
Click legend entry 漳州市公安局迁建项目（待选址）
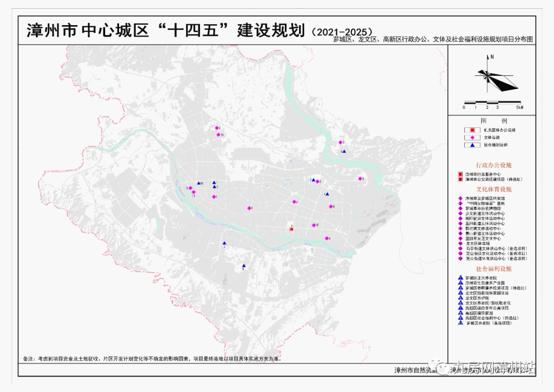(x=494, y=179)
